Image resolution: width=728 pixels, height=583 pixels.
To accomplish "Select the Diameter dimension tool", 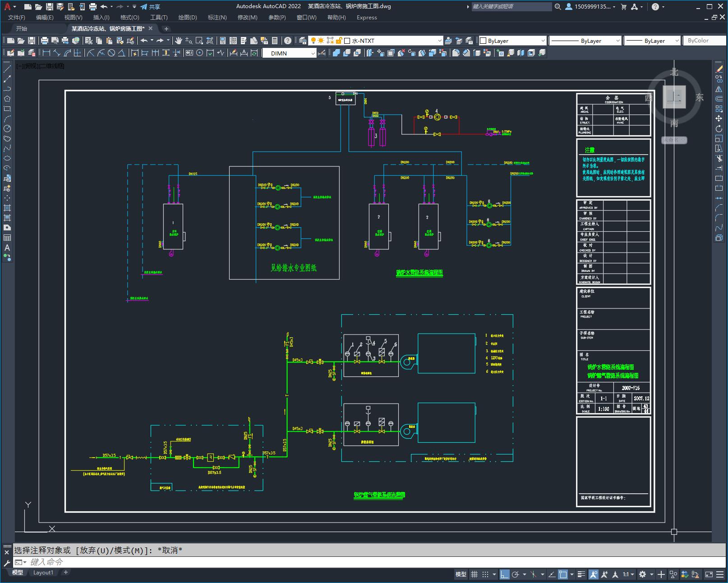I will tap(111, 53).
